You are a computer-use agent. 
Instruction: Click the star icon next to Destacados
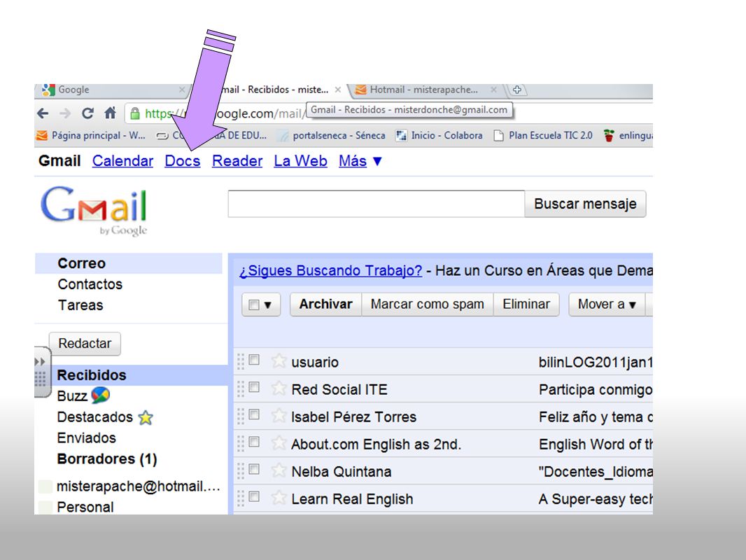(x=146, y=417)
